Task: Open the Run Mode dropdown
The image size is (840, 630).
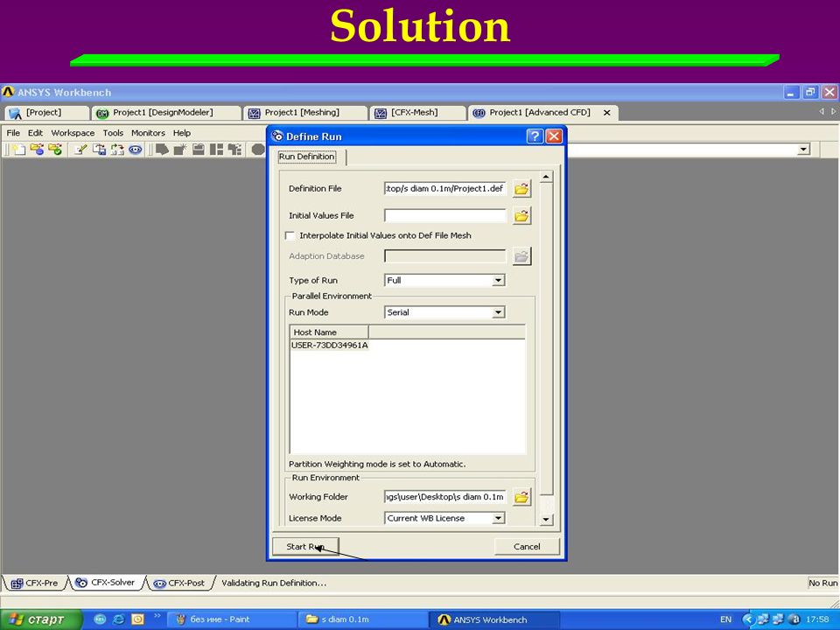Action: [498, 312]
